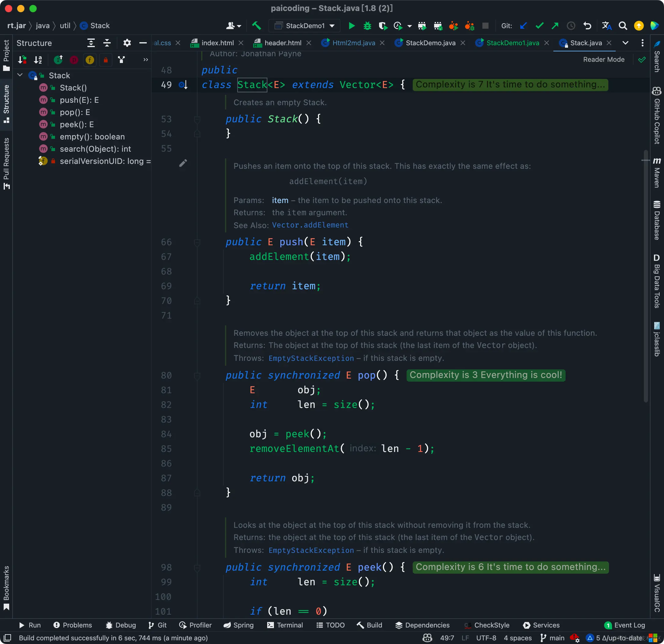Click the Git push arrow icon
Image resolution: width=664 pixels, height=644 pixels.
pos(555,26)
